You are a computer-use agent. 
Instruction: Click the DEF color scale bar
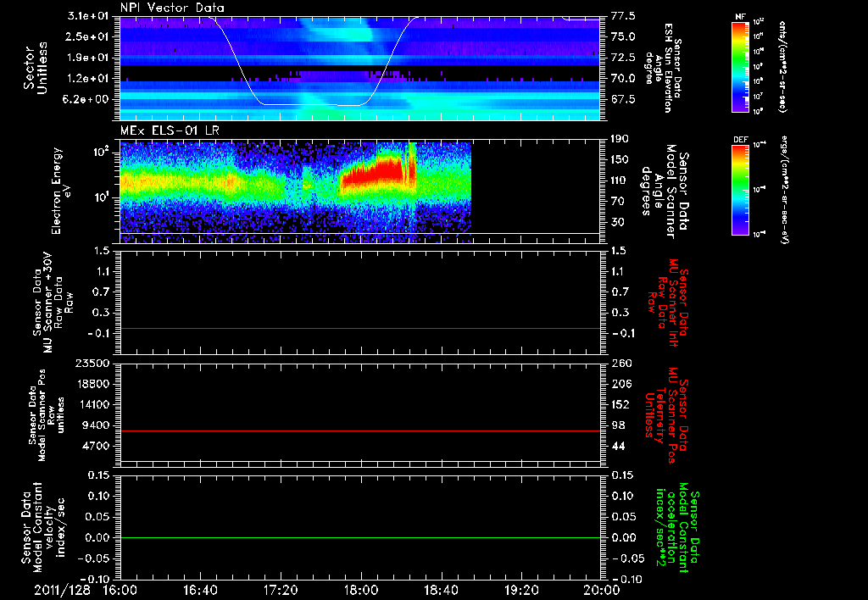[740, 190]
